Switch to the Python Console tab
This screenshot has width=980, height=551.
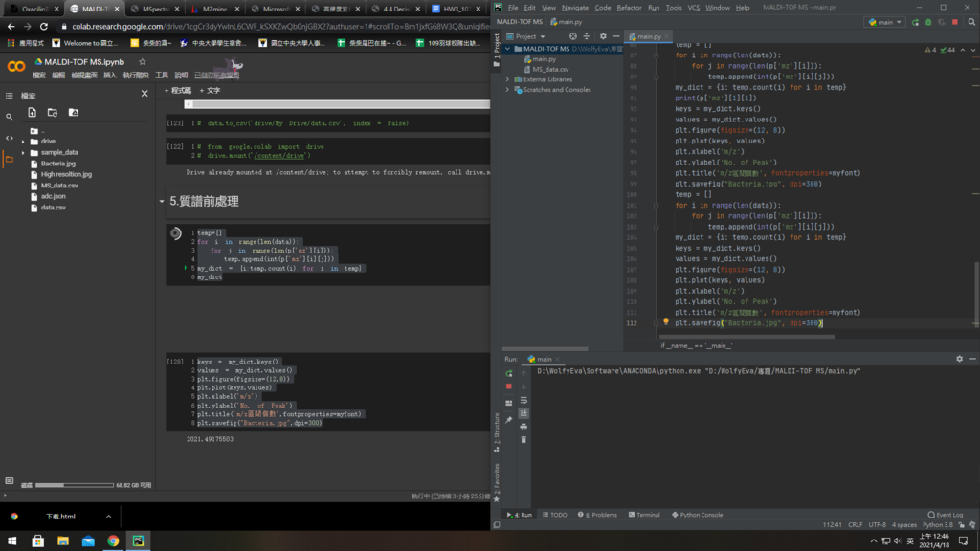pos(698,515)
